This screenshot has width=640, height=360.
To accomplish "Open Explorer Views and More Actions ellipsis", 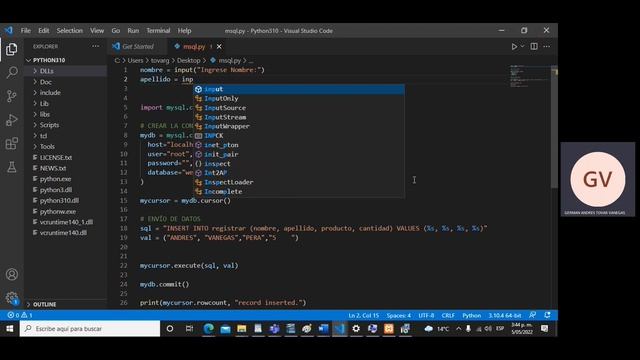I will (x=96, y=47).
